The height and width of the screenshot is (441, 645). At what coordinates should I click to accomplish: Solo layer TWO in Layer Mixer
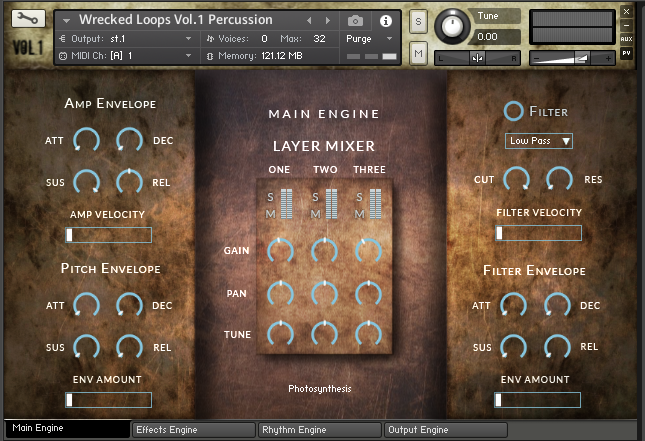click(315, 197)
